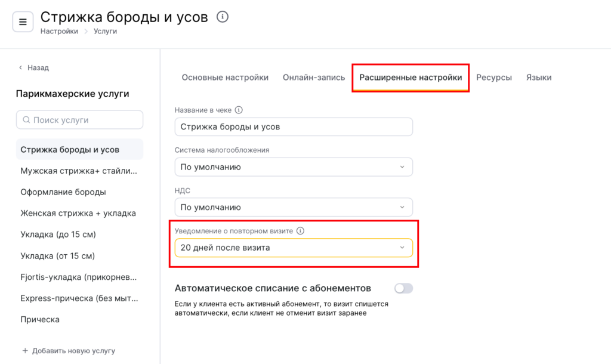Select Оформлание бороды service in list
The width and height of the screenshot is (611, 364).
(63, 192)
